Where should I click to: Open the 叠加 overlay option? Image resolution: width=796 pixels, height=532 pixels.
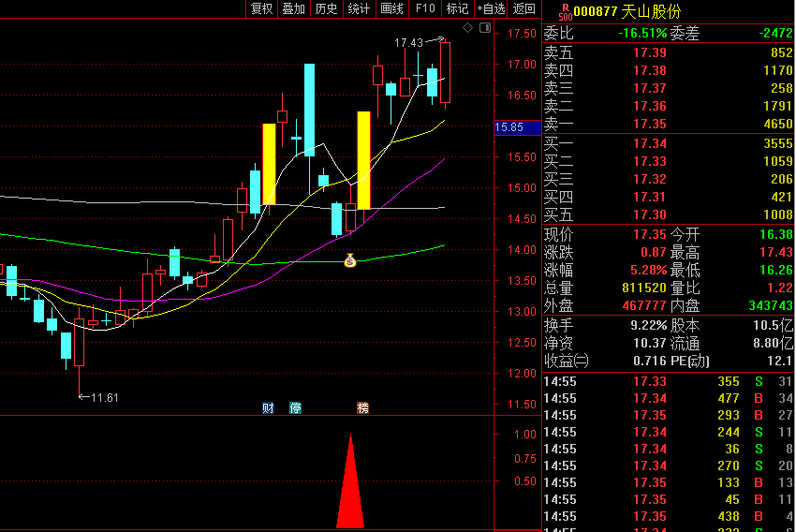pyautogui.click(x=293, y=8)
